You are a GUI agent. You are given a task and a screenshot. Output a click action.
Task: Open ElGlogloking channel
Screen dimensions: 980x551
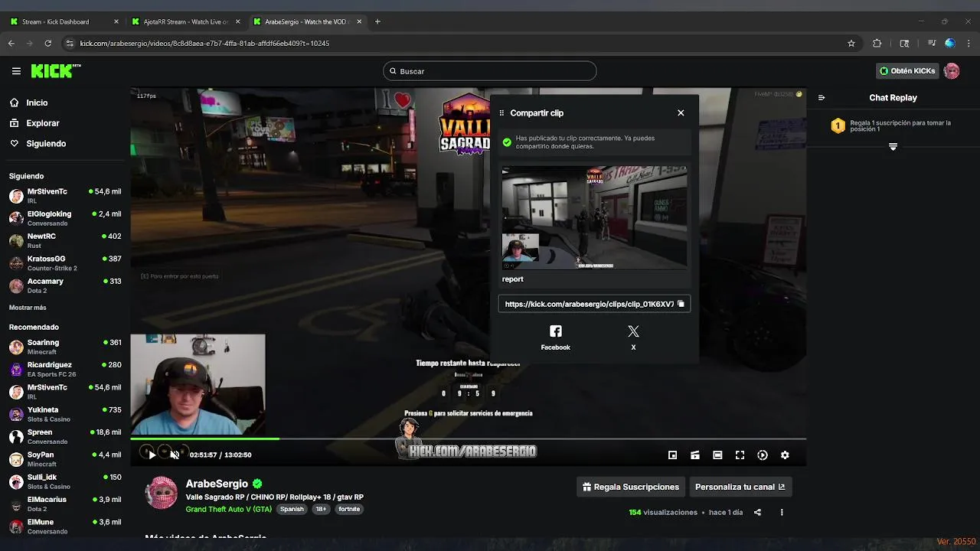(x=65, y=218)
